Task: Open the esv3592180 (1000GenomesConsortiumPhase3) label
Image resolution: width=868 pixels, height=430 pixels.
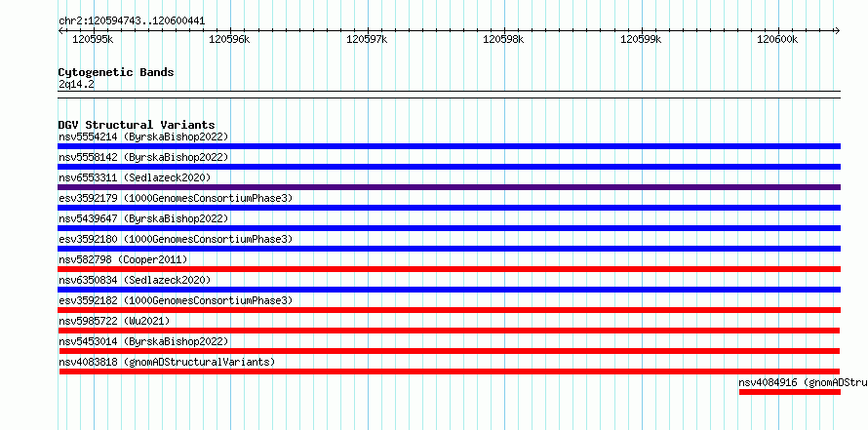Action: [x=176, y=239]
